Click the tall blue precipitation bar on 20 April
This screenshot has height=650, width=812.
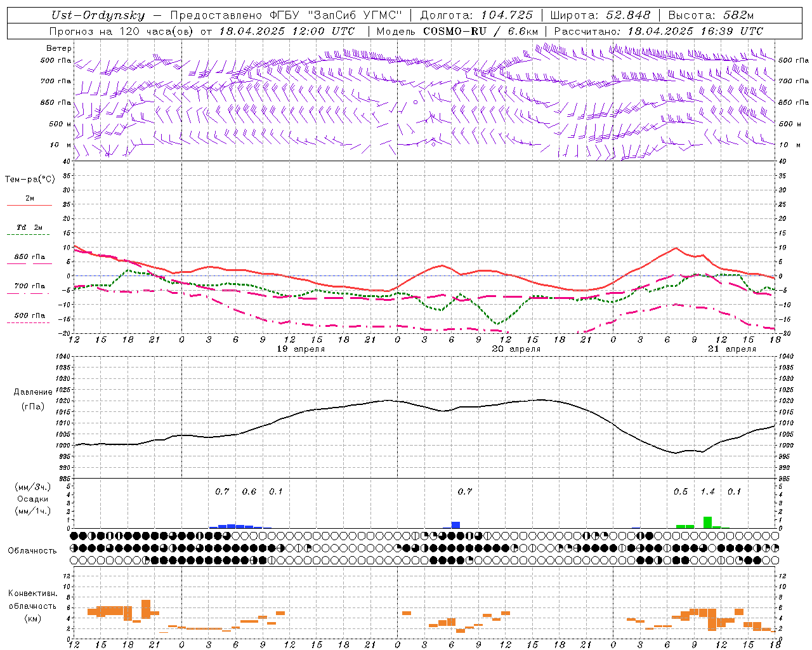(455, 525)
